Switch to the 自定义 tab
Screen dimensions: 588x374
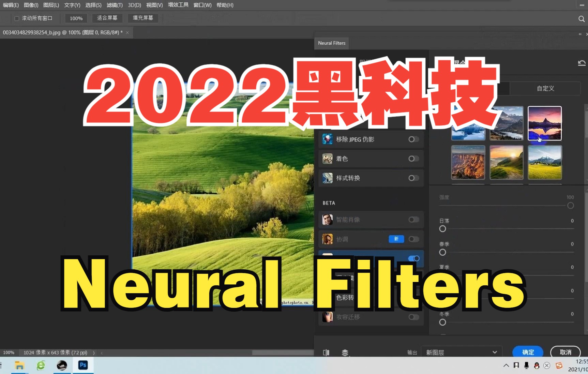(x=545, y=88)
